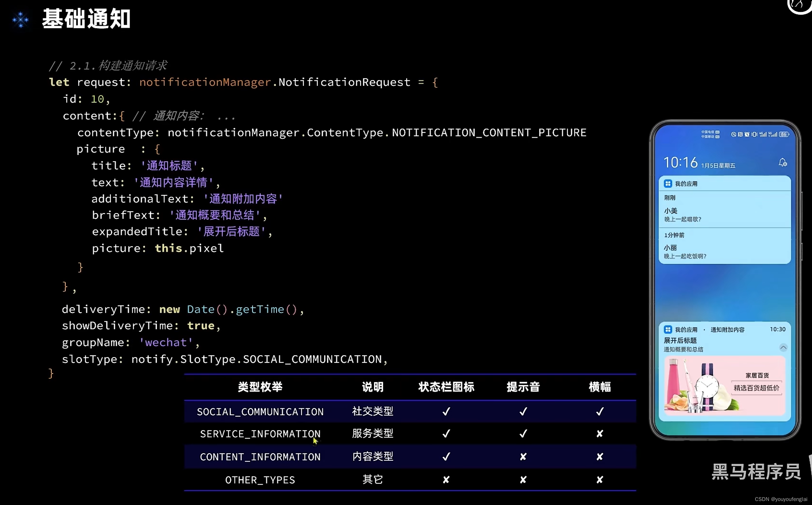This screenshot has width=812, height=505.
Task: Select the SOCIAL_COMMUNICATION table cell
Action: click(x=260, y=411)
